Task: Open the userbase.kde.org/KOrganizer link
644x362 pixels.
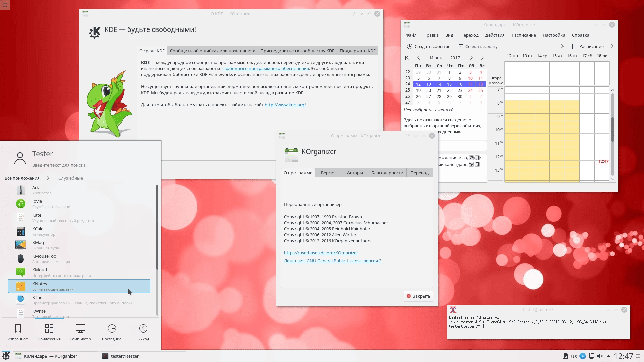Action: point(321,253)
